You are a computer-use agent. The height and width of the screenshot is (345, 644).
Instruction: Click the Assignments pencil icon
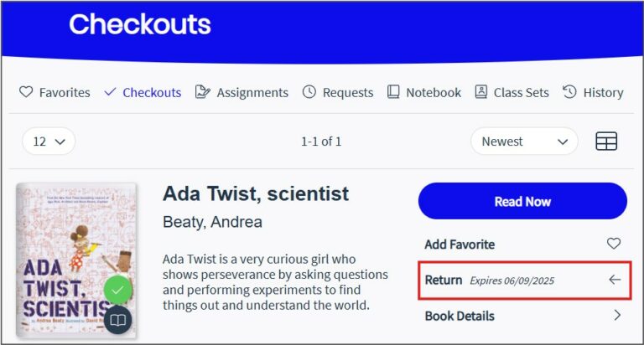pyautogui.click(x=202, y=92)
